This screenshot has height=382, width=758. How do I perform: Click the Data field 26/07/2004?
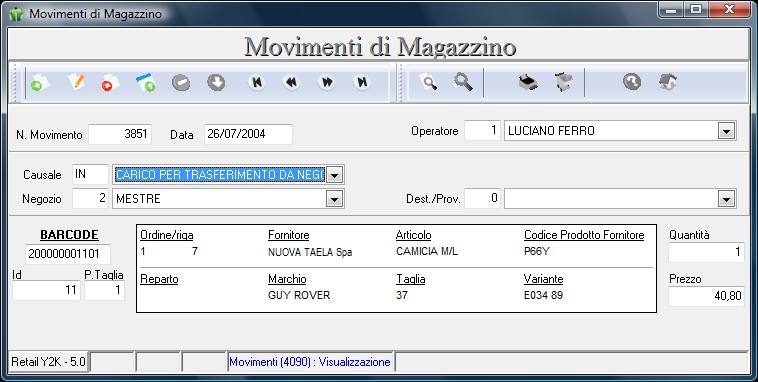point(248,134)
